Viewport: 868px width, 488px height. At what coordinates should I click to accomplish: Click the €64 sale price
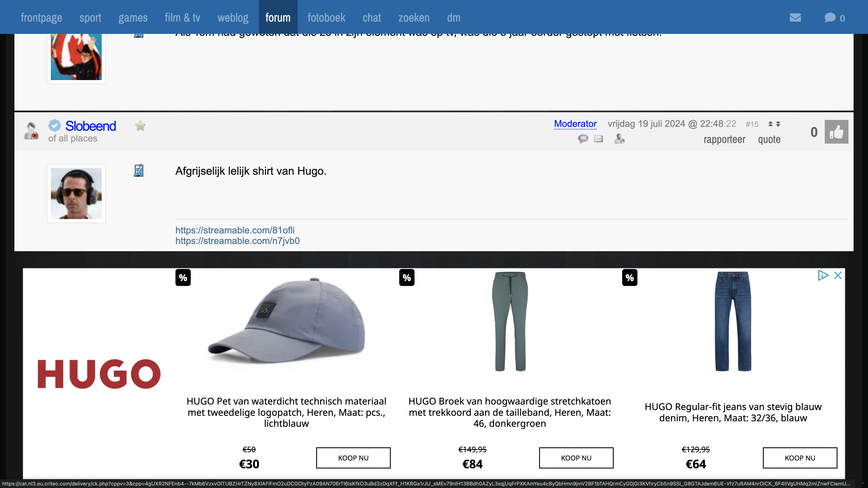(696, 464)
